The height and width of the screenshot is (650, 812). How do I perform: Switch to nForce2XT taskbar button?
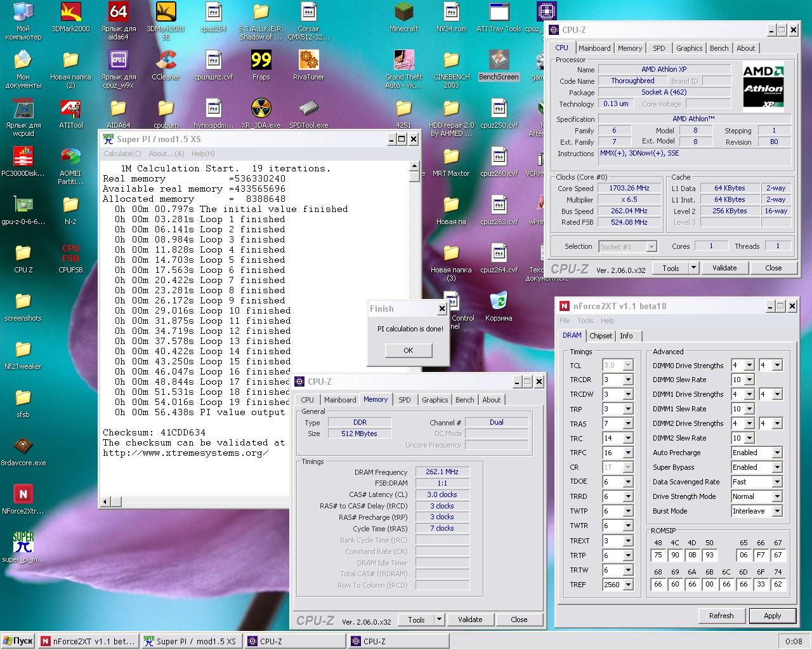coord(88,641)
